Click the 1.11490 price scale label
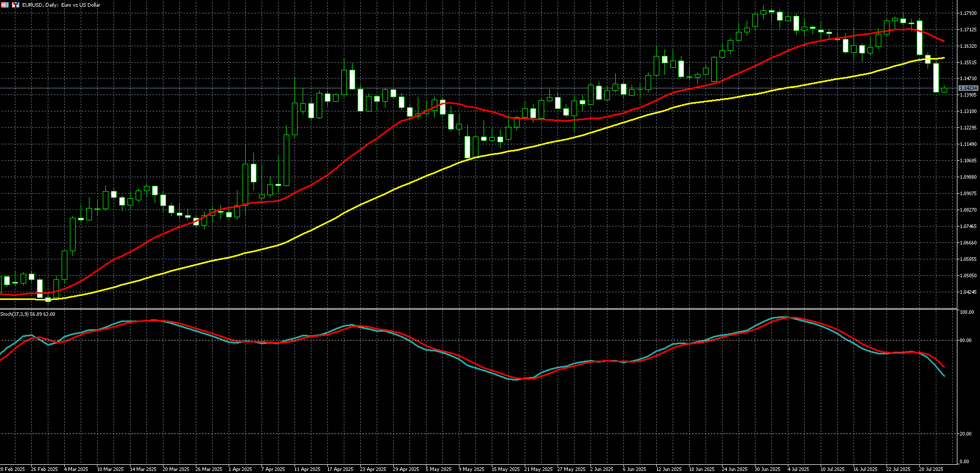Image resolution: width=980 pixels, height=473 pixels. click(968, 144)
